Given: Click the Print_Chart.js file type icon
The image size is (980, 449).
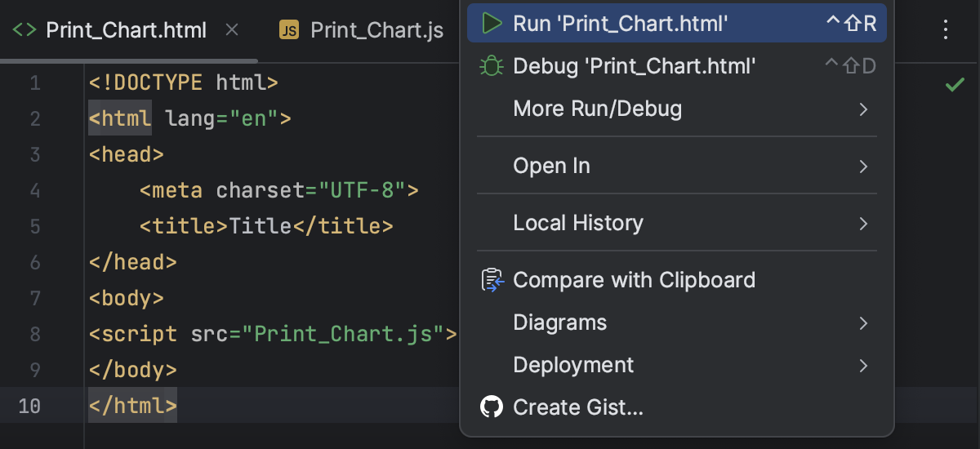Looking at the screenshot, I should [x=289, y=31].
